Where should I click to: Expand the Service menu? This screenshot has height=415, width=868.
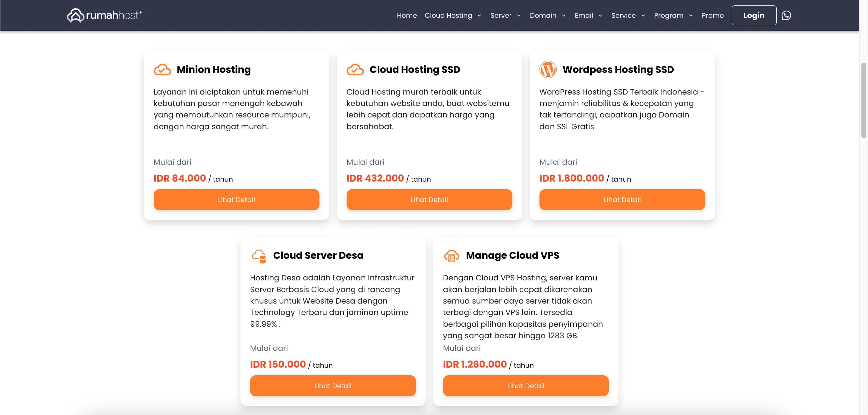627,15
